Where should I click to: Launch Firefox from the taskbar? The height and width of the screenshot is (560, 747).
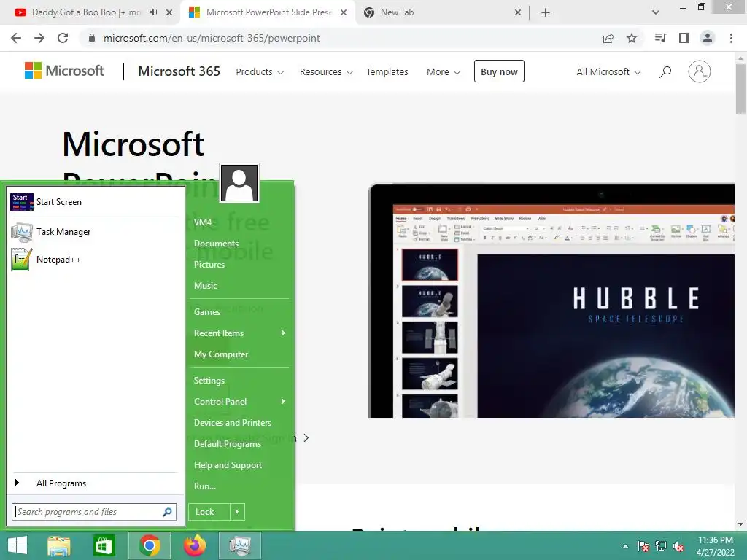194,545
